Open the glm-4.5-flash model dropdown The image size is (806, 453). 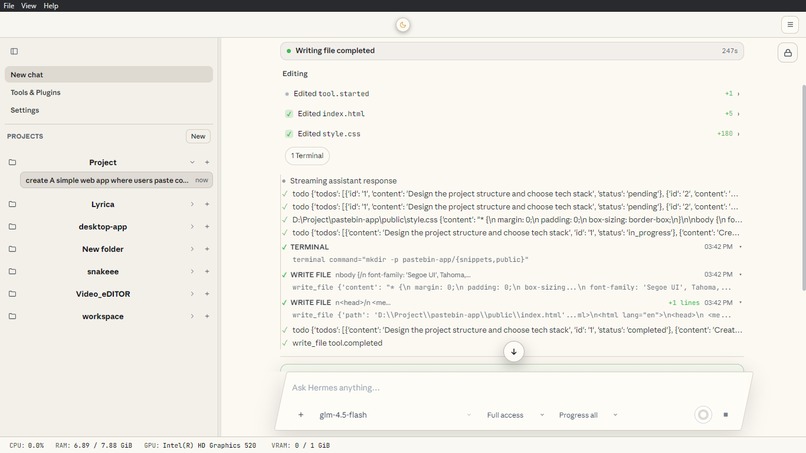(395, 415)
